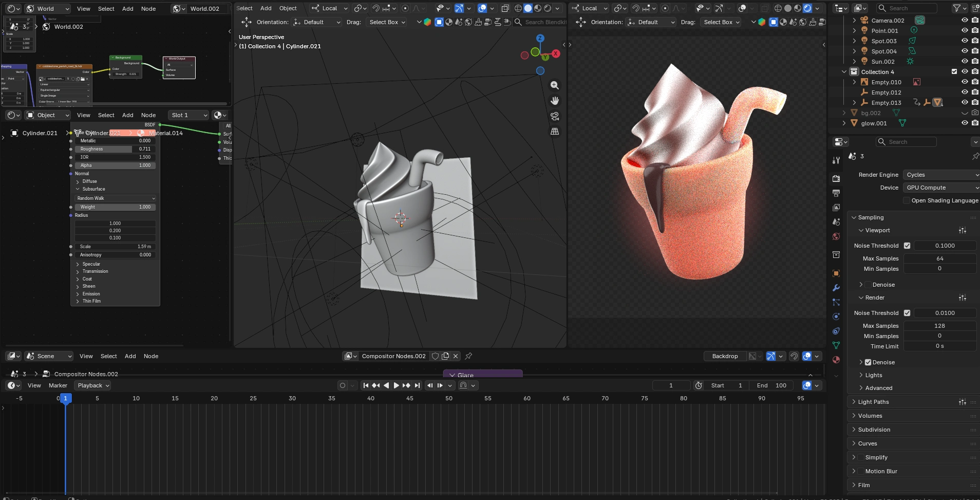Hide glow.001 using its eye icon
This screenshot has height=500, width=980.
(x=965, y=123)
